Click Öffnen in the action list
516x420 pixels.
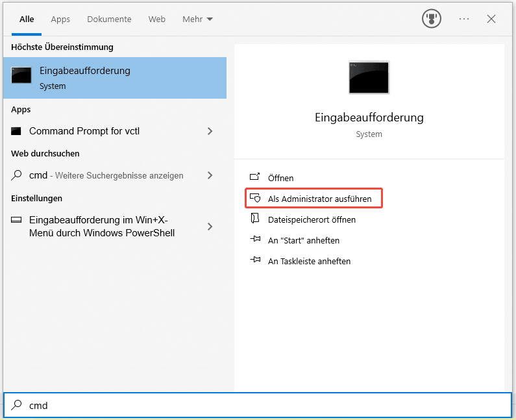click(x=280, y=178)
